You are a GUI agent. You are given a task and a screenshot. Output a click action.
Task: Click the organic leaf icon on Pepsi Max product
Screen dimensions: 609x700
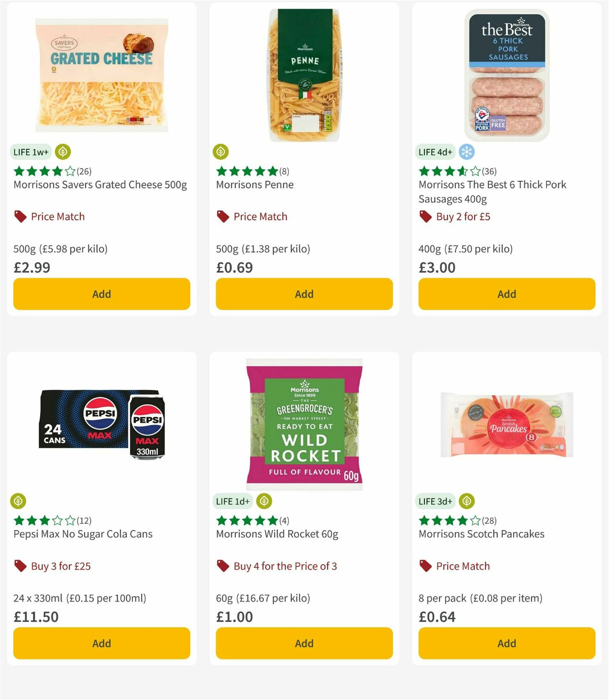click(19, 501)
